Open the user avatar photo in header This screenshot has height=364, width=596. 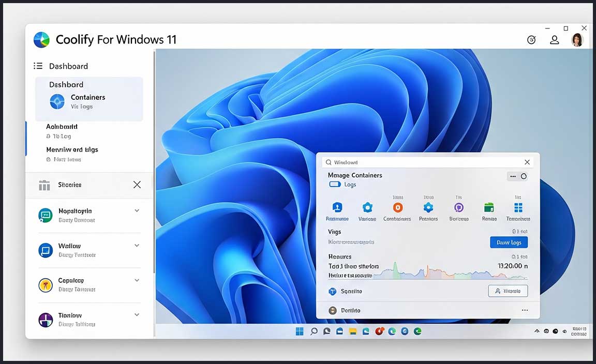[577, 39]
